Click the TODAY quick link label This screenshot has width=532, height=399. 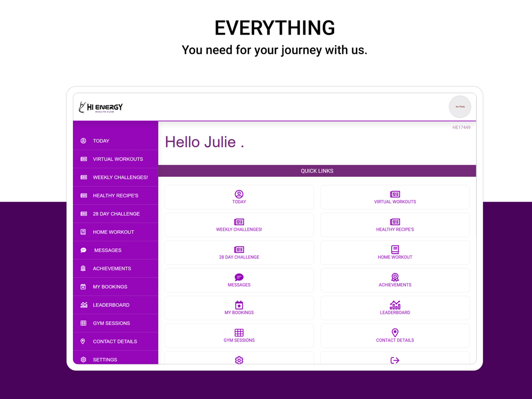239,202
